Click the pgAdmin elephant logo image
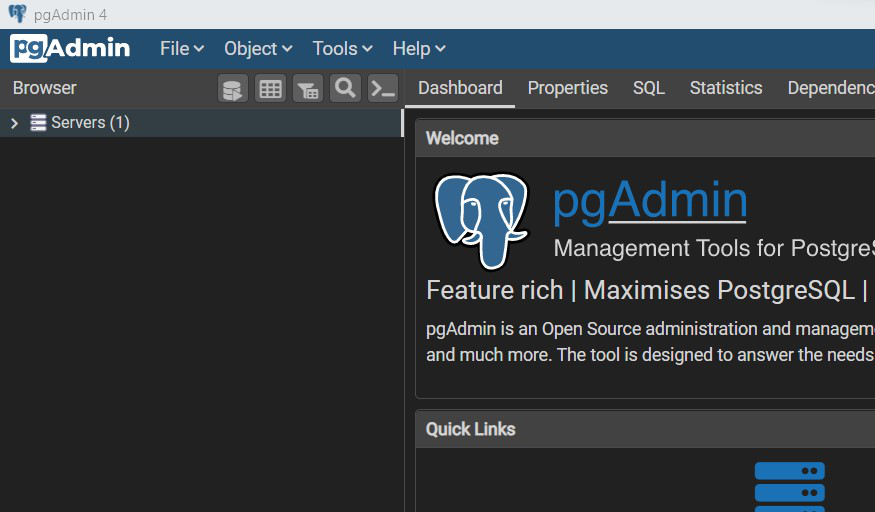This screenshot has width=875, height=512. [481, 220]
